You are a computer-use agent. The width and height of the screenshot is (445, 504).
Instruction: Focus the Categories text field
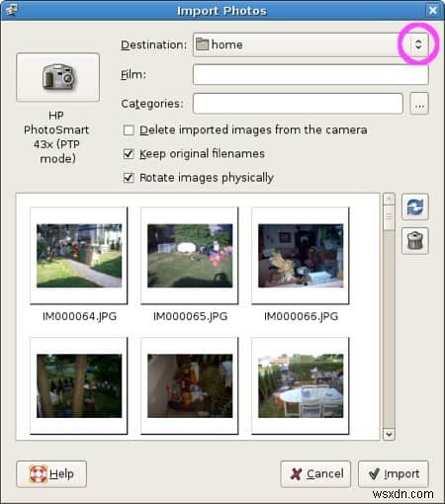(x=298, y=104)
